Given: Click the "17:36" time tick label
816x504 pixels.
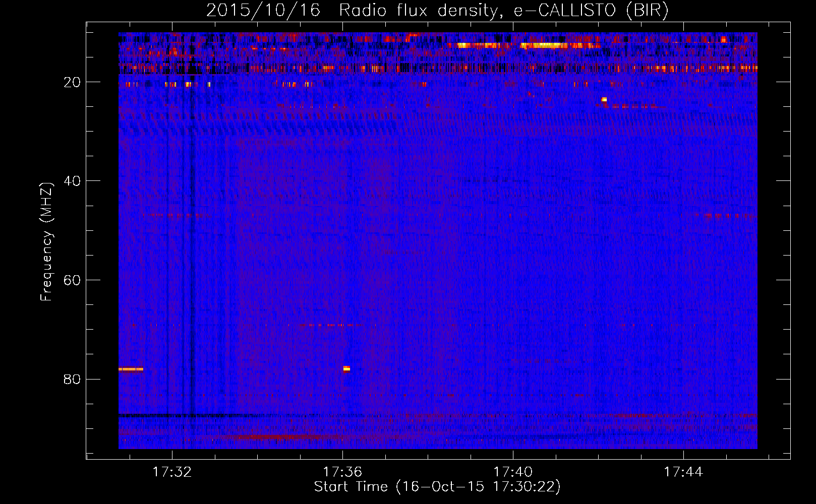Looking at the screenshot, I should click(x=343, y=472).
